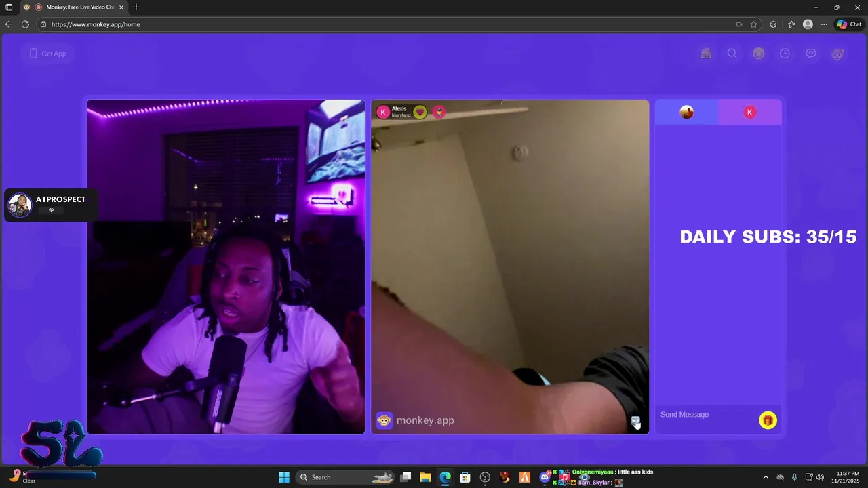Image resolution: width=868 pixels, height=488 pixels.
Task: Open the browser profile avatar
Action: click(808, 24)
